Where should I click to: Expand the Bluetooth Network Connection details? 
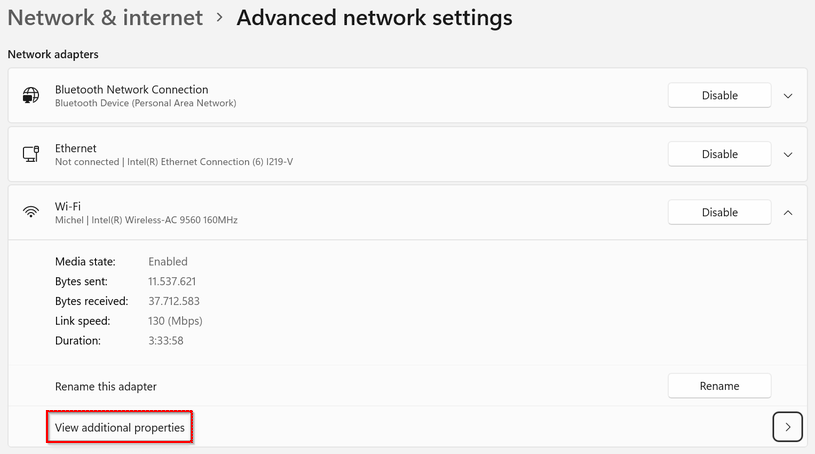click(788, 96)
